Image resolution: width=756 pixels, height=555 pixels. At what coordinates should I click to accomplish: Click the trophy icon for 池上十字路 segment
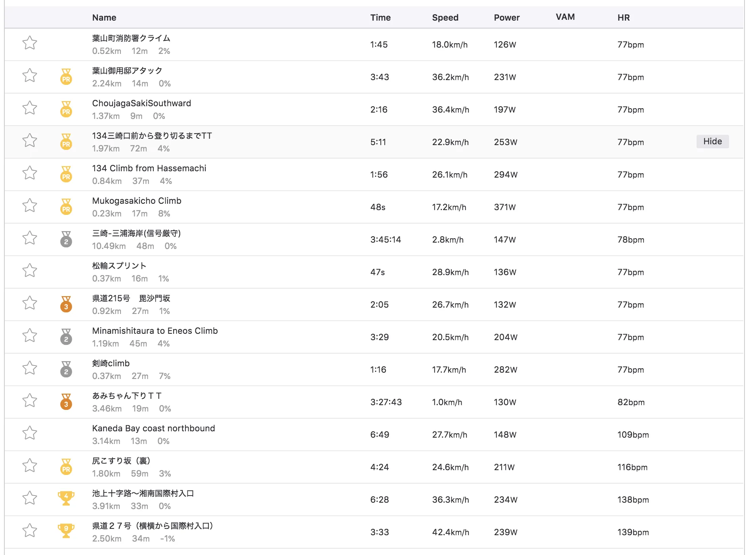pyautogui.click(x=66, y=498)
